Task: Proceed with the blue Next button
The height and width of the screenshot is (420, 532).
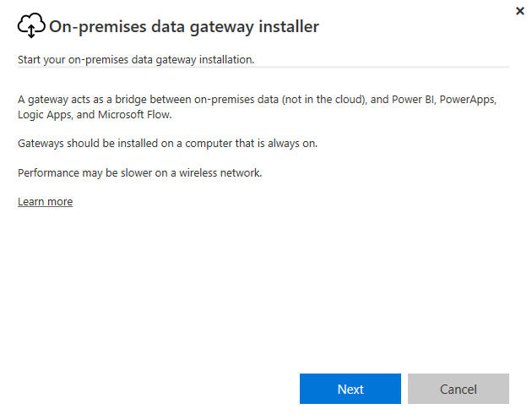Action: tap(350, 389)
